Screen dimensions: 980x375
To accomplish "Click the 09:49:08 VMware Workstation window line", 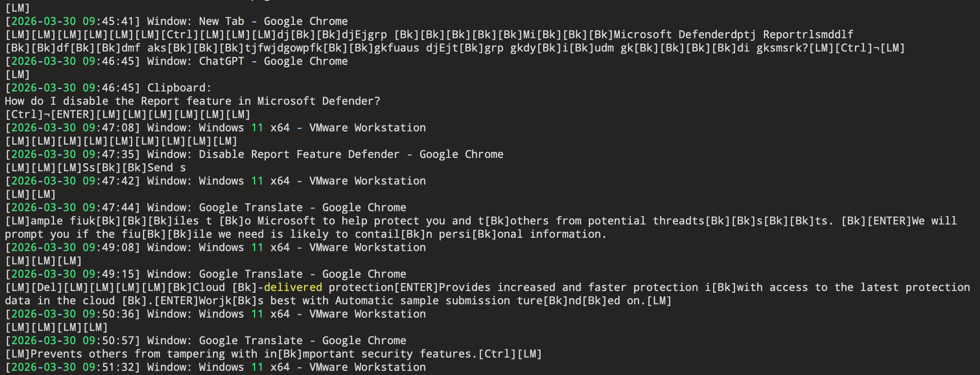I will click(x=215, y=247).
